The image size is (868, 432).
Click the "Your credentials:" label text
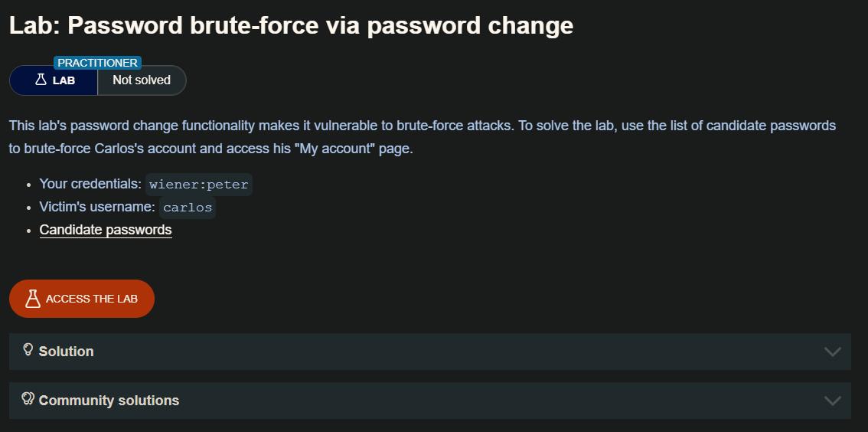(90, 185)
